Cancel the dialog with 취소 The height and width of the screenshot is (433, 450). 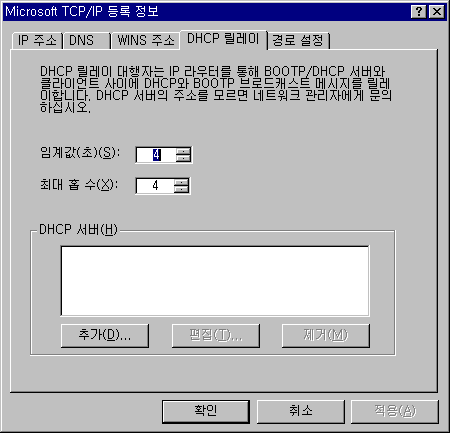(301, 411)
